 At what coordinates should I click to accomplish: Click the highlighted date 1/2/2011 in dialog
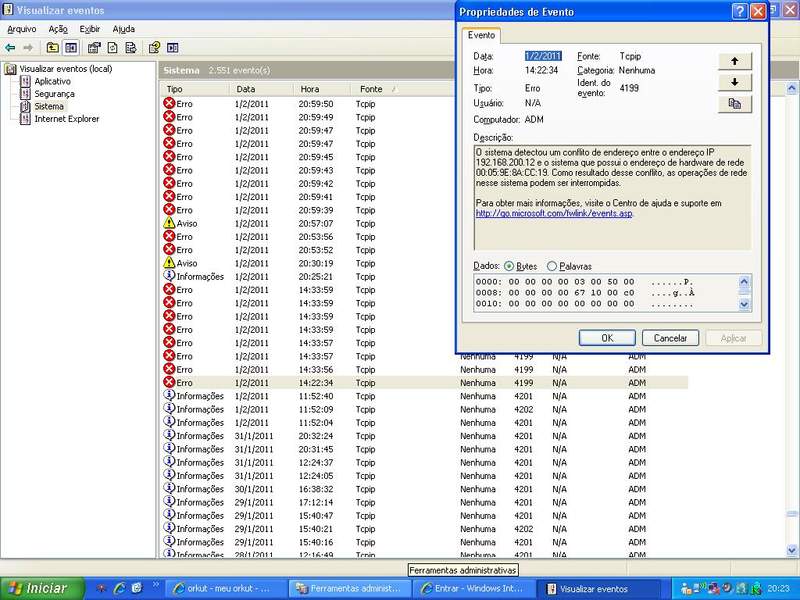tap(543, 56)
